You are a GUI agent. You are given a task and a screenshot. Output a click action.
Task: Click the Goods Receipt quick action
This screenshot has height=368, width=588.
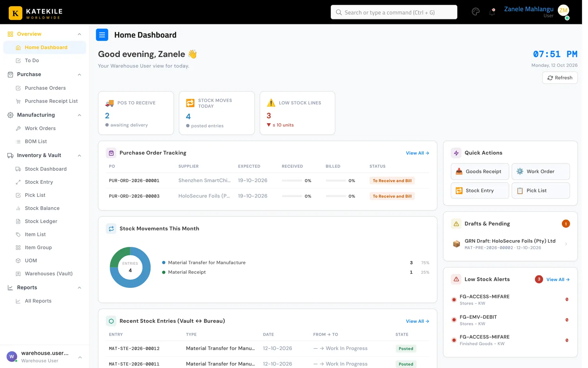[480, 171]
